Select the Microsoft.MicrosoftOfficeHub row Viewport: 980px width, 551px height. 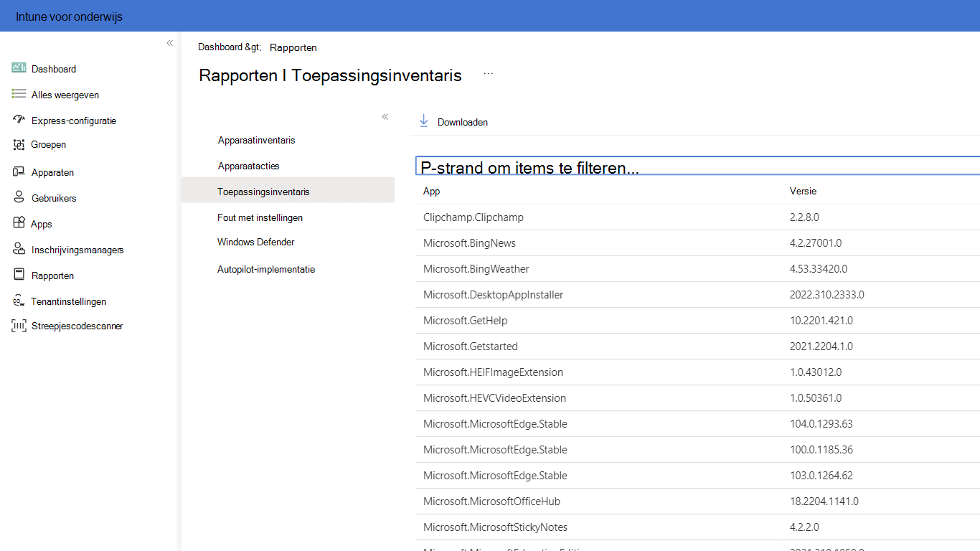(697, 501)
